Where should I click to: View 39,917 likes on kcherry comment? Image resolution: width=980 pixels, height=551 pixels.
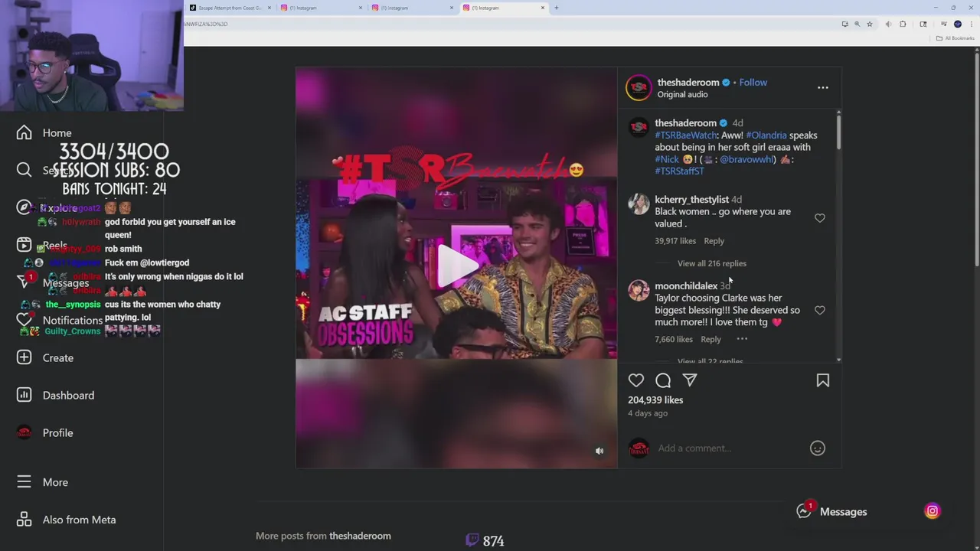pos(675,241)
